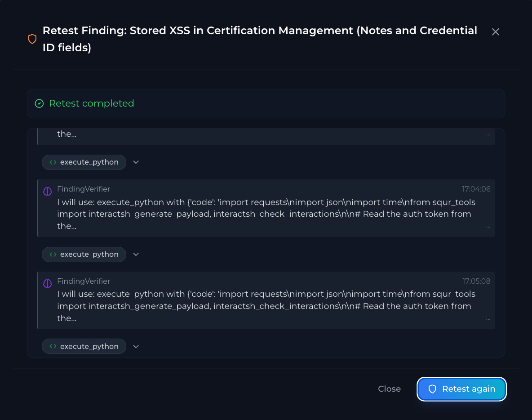The image size is (532, 420).
Task: Click the FindingVerifier brain icon at 17:05:08
Action: pyautogui.click(x=48, y=284)
